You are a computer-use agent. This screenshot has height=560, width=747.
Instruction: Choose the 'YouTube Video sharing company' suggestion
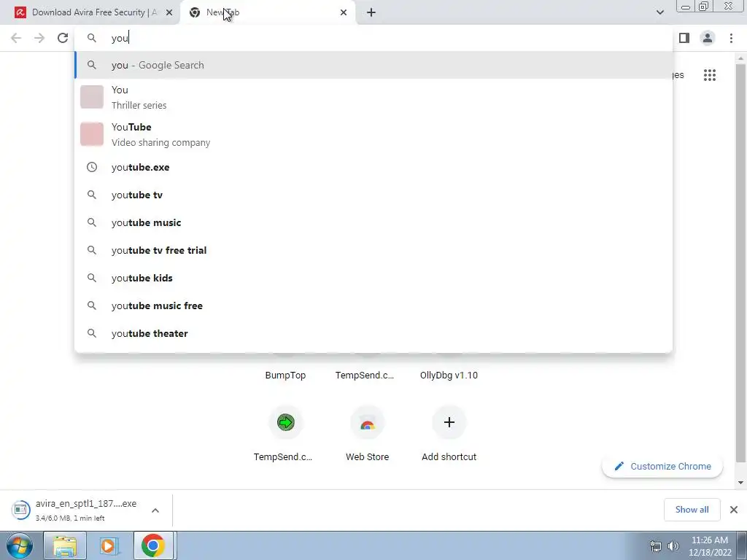[373, 134]
